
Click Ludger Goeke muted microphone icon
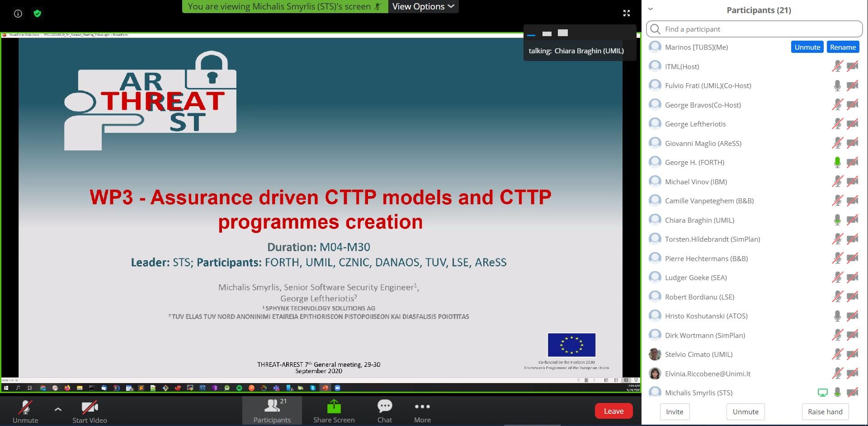point(837,277)
